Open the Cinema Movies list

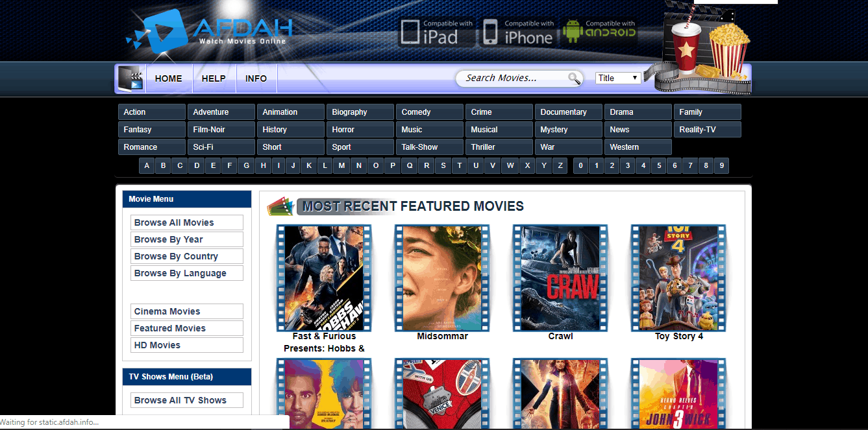click(x=187, y=311)
